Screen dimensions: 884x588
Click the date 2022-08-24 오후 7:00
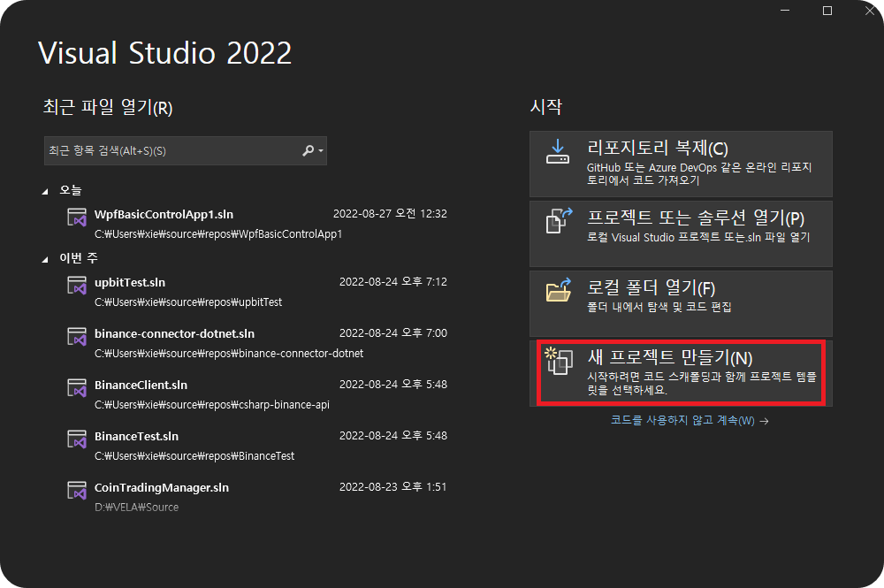(x=393, y=333)
